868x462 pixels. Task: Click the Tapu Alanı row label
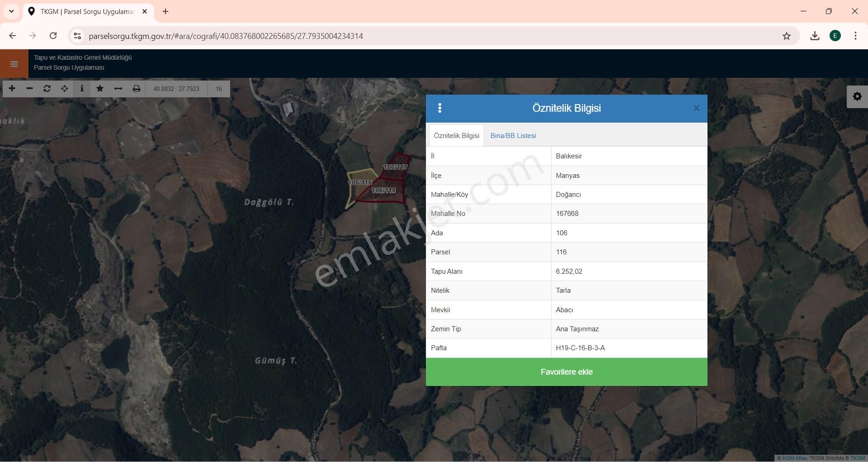point(447,271)
